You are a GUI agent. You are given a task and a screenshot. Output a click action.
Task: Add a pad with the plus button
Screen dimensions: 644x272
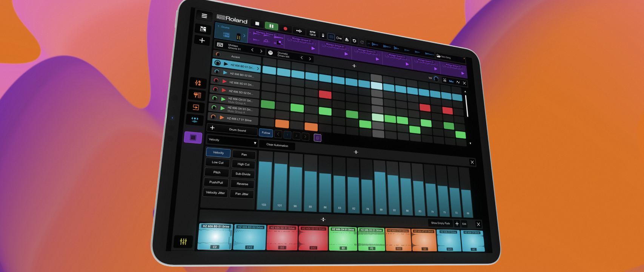click(457, 224)
